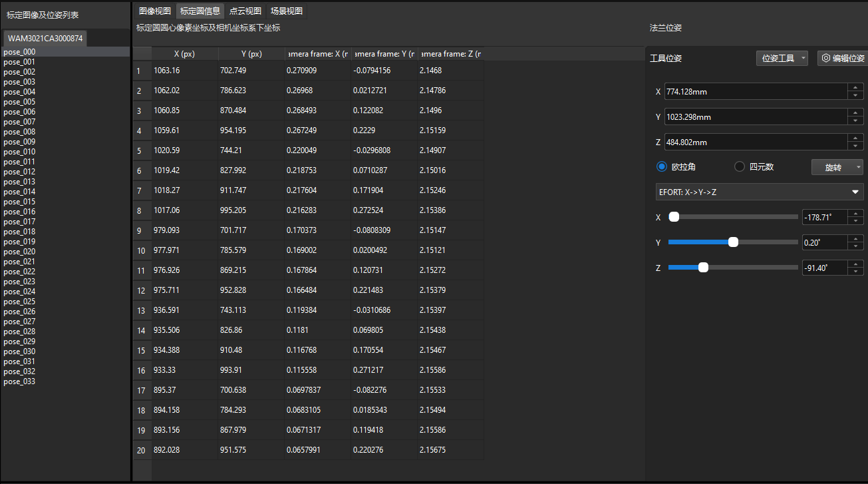Click the X rotation slider handle
868x484 pixels.
(x=674, y=216)
